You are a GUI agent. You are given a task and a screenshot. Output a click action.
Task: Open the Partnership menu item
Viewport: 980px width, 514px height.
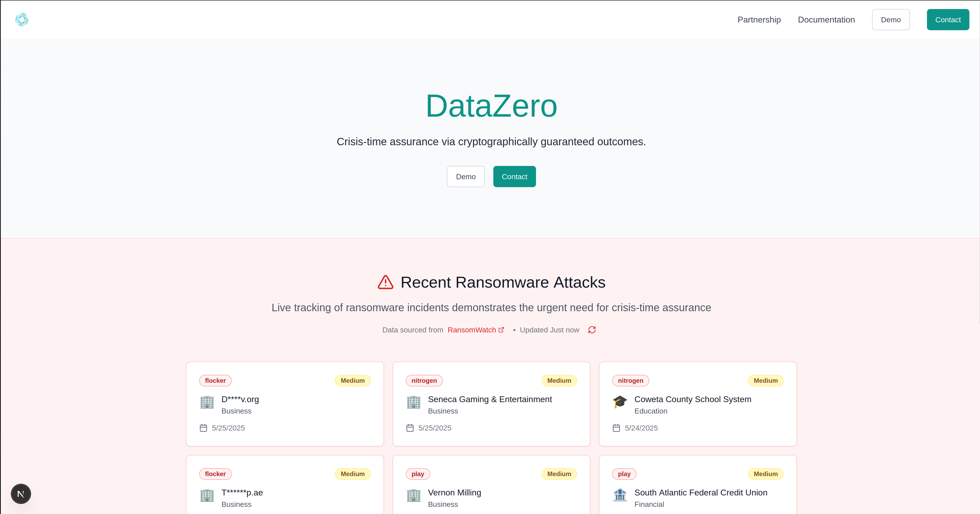[759, 20]
